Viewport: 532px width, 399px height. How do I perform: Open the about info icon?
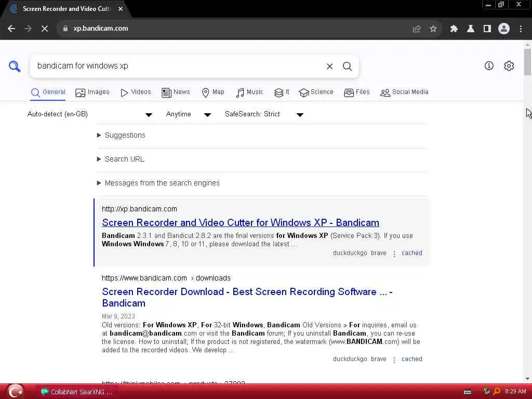pos(489,66)
